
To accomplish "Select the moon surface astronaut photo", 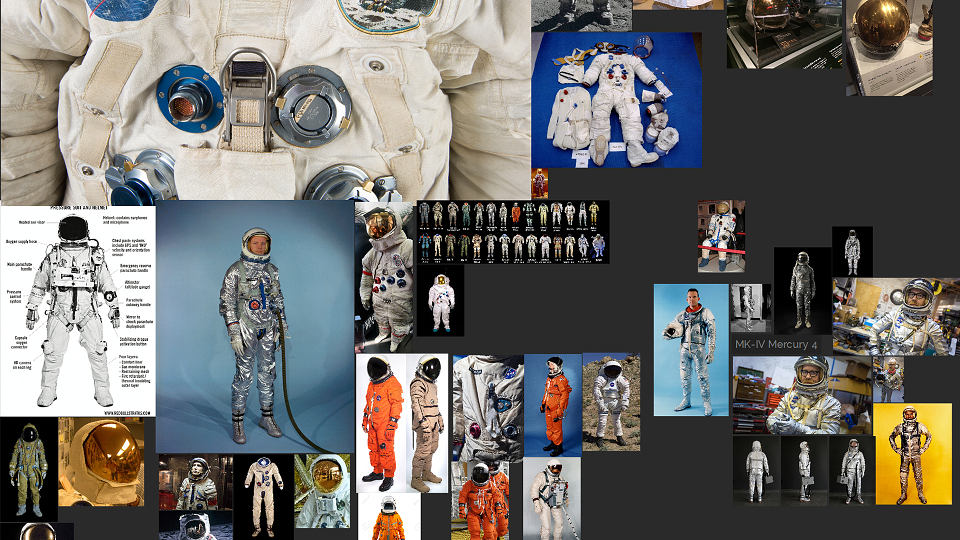I will point(195,525).
